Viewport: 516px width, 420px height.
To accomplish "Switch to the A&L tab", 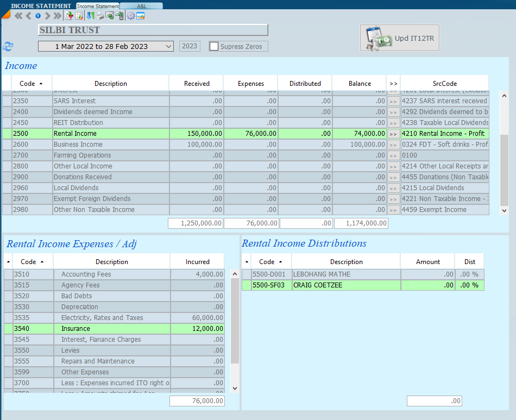I will 141,6.
